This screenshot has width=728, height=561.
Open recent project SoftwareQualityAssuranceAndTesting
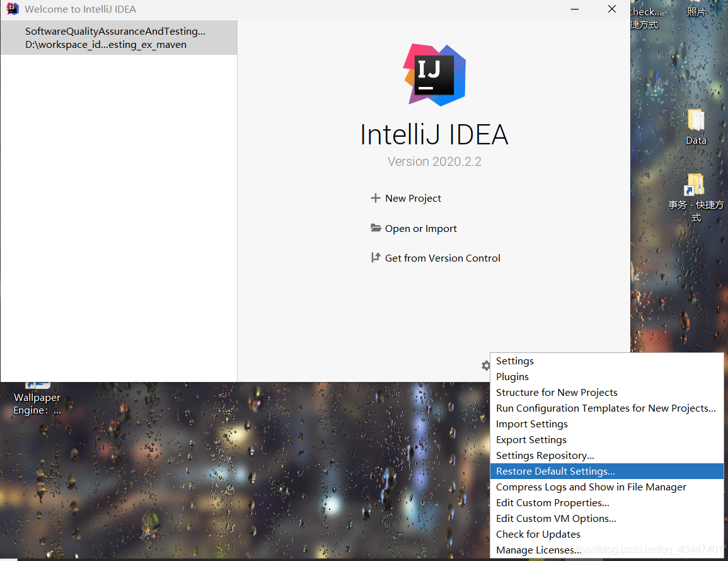(x=119, y=38)
